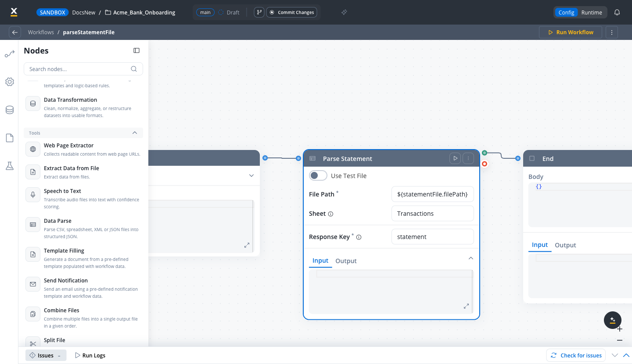The image size is (632, 364).
Task: Select the Input tab in Parse Statement node
Action: point(320,261)
